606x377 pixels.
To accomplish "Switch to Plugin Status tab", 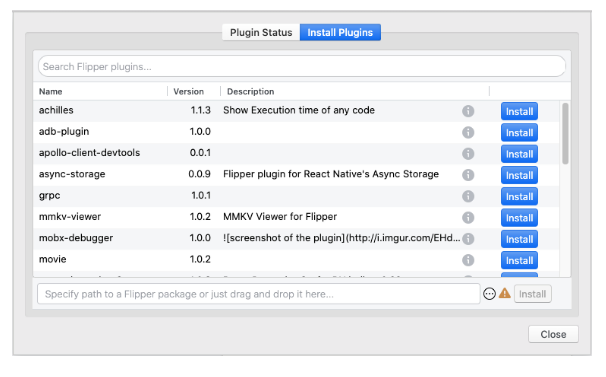I will click(261, 32).
